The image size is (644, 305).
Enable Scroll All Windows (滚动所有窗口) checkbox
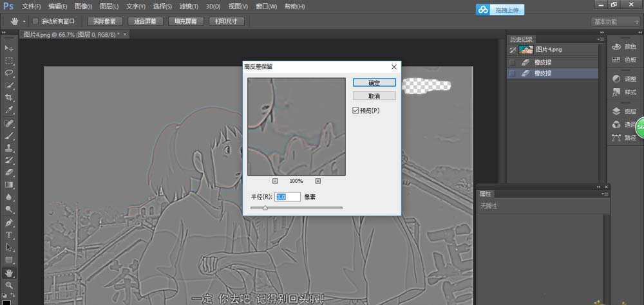click(x=35, y=21)
